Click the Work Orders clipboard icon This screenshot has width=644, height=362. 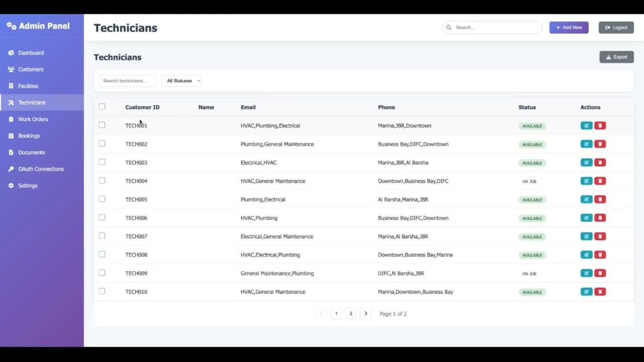click(11, 119)
